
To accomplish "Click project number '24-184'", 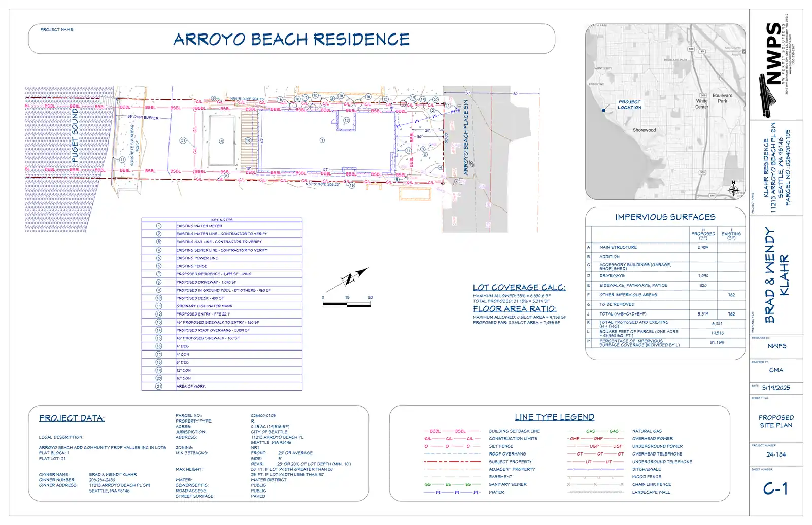I will pos(776,454).
